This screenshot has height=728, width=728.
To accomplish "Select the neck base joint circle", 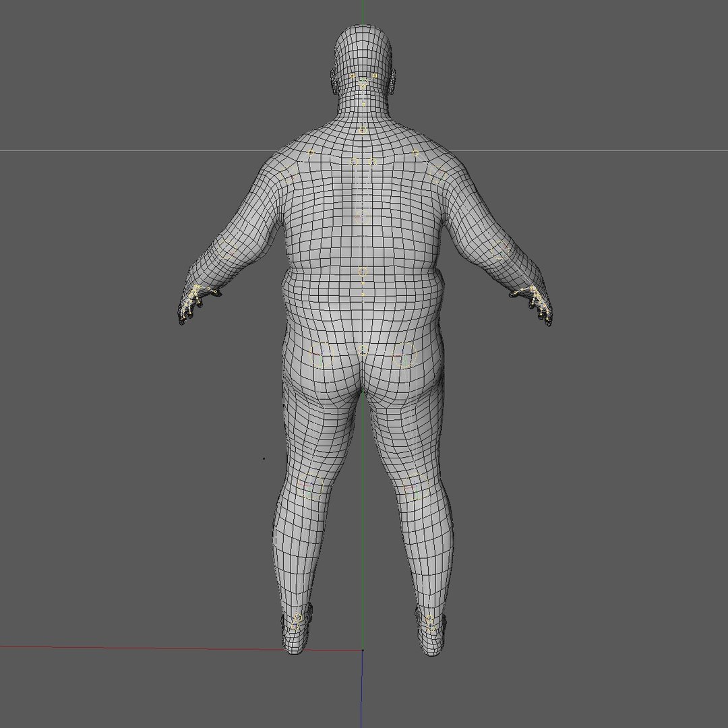I will click(x=362, y=131).
